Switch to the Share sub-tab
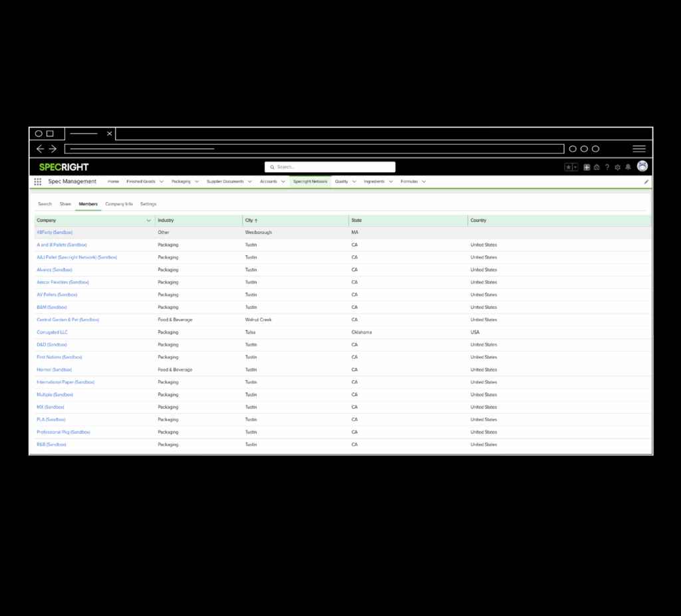Screen dimensions: 681x616 (x=65, y=204)
